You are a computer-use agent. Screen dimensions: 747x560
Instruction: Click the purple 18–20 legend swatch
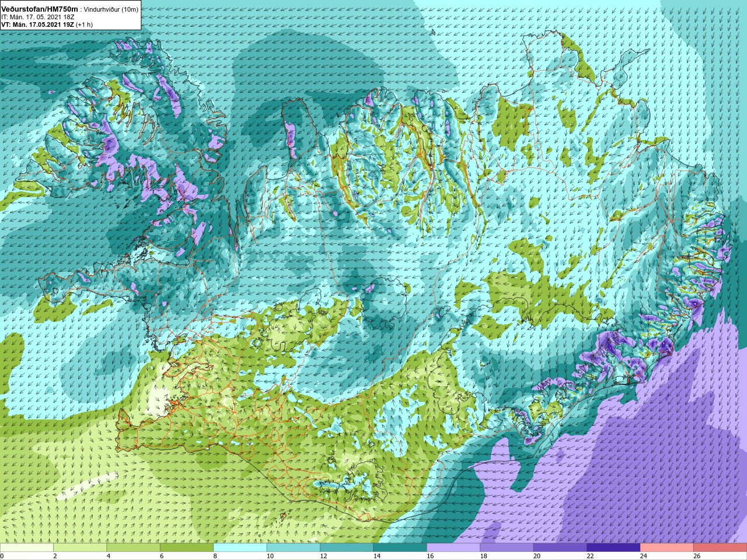[507, 548]
